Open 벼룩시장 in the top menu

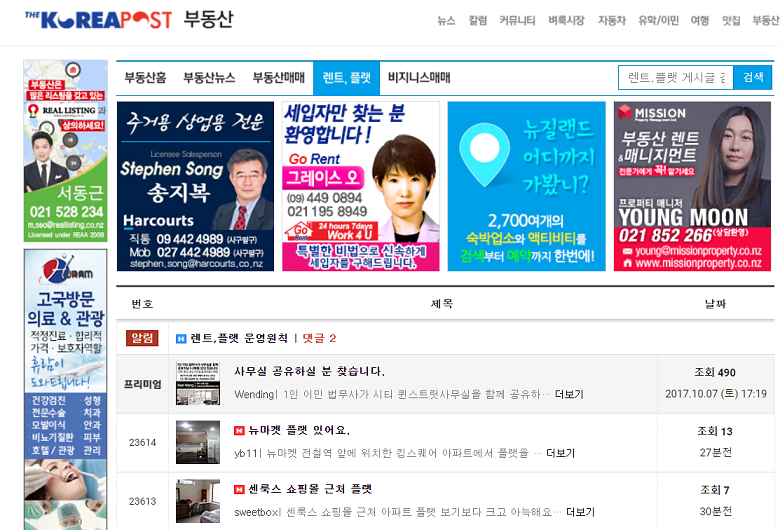(566, 20)
